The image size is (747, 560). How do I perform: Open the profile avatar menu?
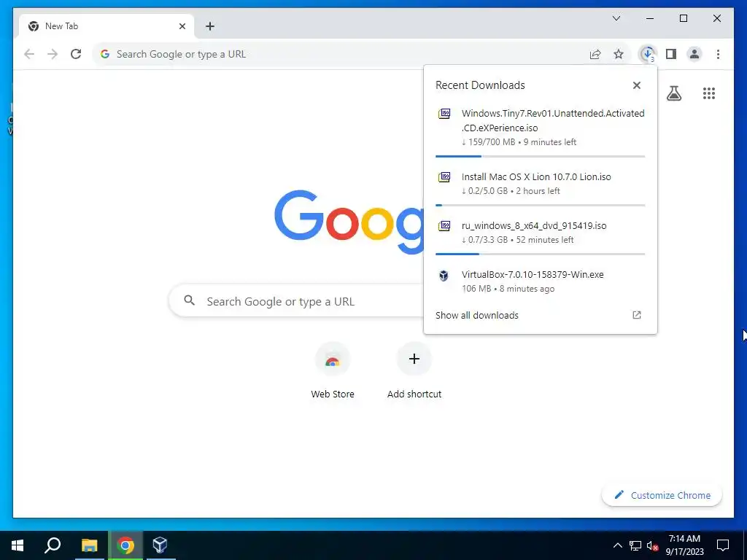[x=694, y=54]
